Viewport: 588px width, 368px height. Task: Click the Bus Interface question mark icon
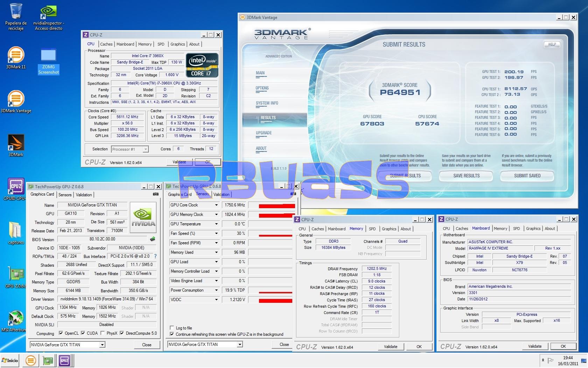tap(155, 256)
